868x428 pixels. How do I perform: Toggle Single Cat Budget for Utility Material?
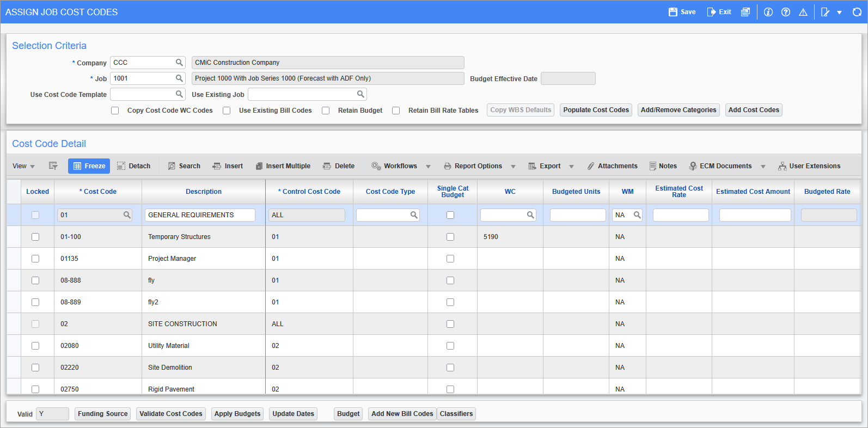(x=450, y=346)
